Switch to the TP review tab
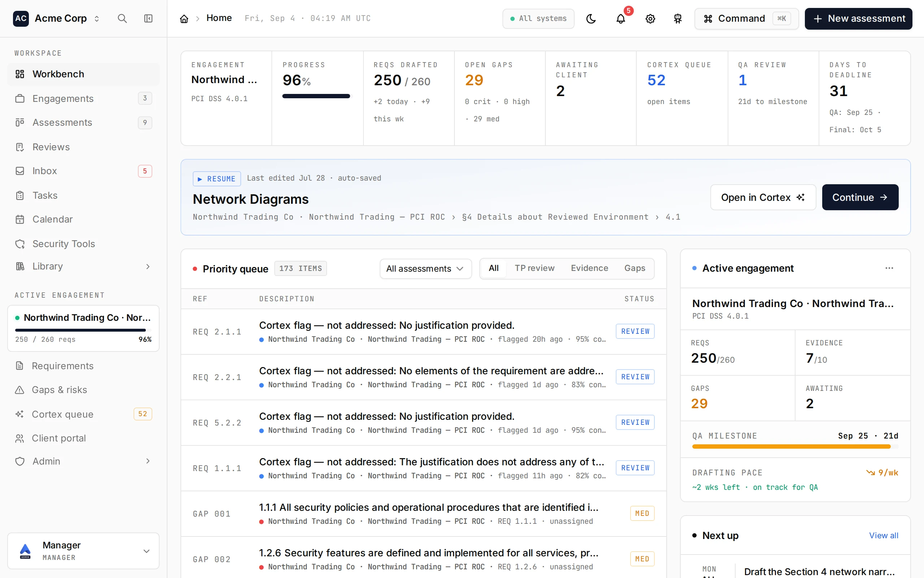Viewport: 924px width, 578px height. pos(535,268)
